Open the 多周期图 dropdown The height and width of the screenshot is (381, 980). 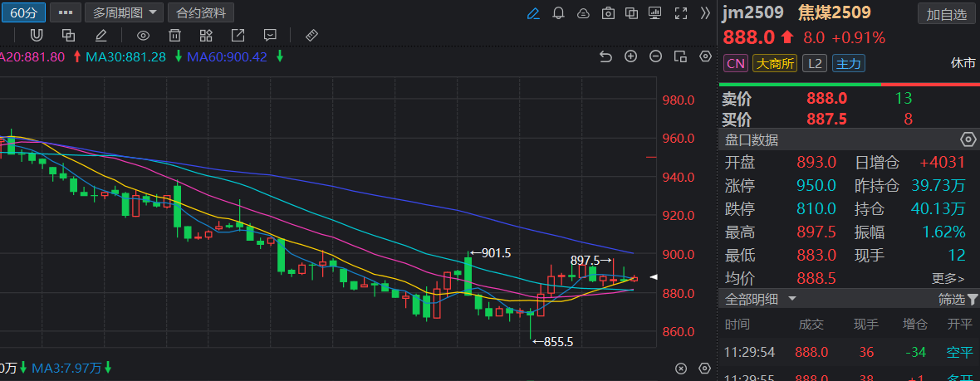(x=124, y=12)
